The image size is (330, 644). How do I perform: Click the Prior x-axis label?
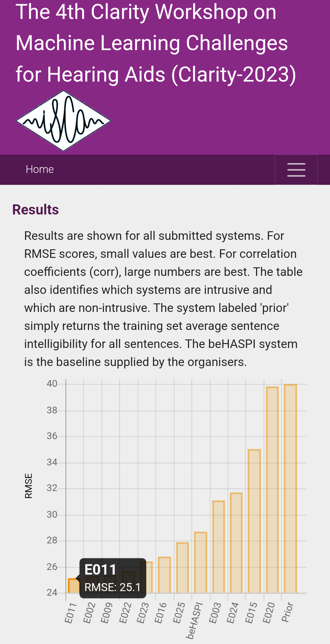pyautogui.click(x=287, y=612)
